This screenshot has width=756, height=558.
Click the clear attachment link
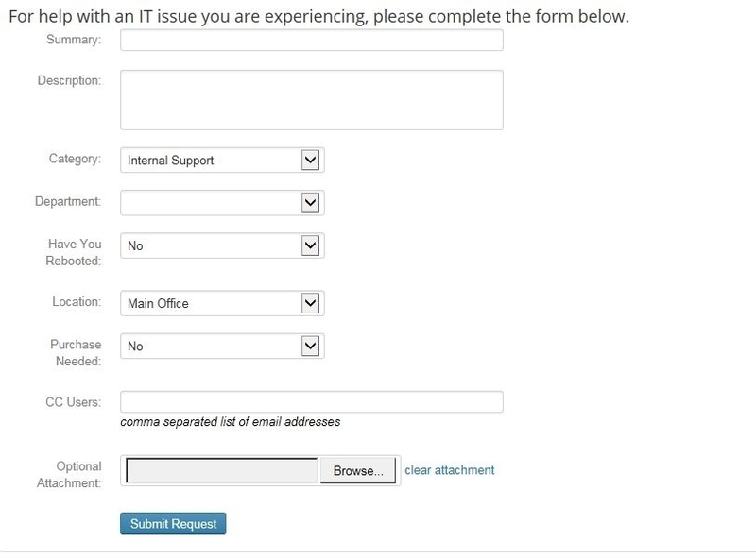pyautogui.click(x=449, y=469)
